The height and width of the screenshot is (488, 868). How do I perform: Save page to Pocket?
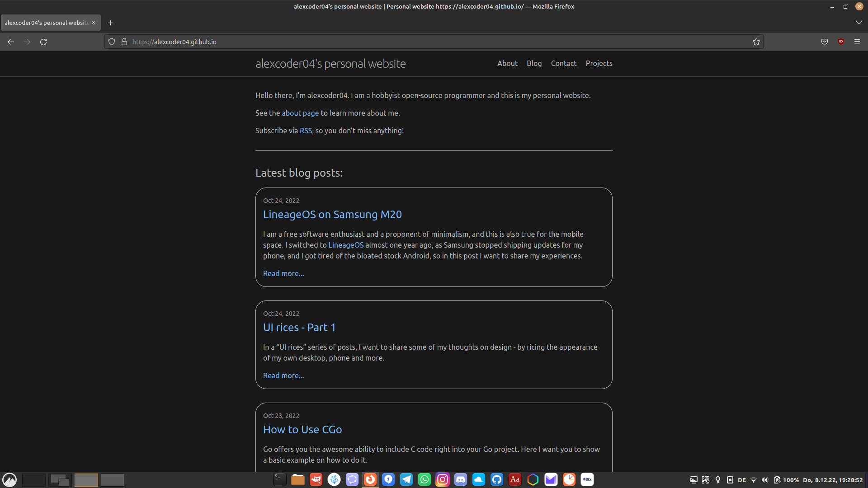[x=825, y=42]
